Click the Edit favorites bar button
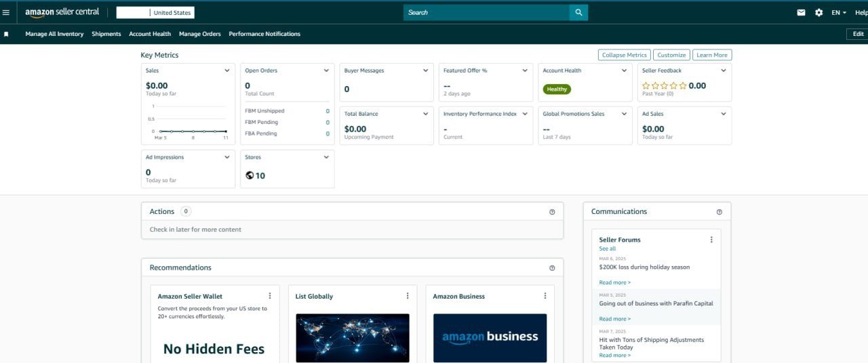Image resolution: width=868 pixels, height=363 pixels. [x=858, y=34]
